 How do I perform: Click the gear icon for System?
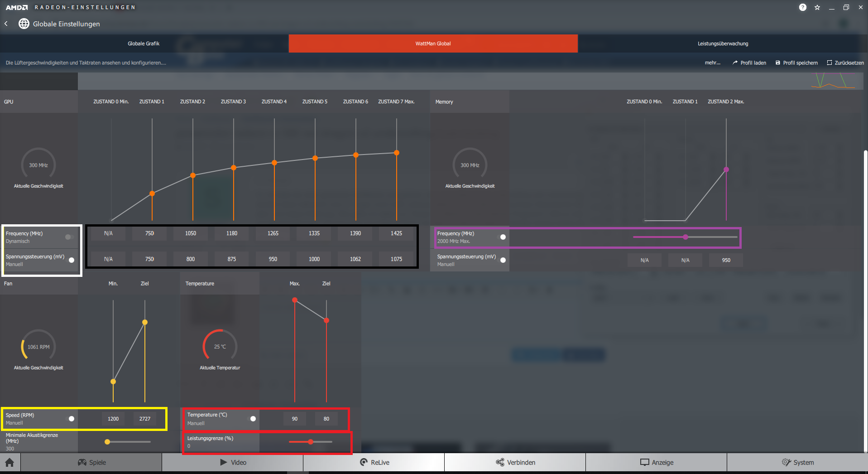click(786, 462)
